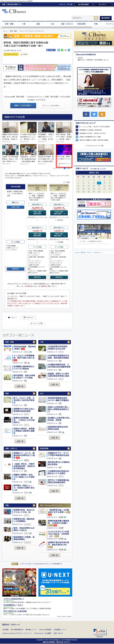Open the 会社概要 footer link
The image size is (114, 644).
[5, 629]
